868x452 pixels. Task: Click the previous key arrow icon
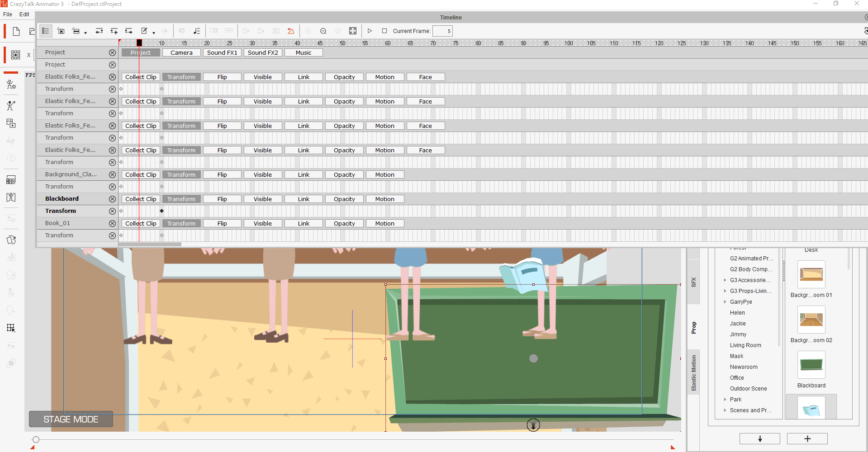(x=99, y=31)
